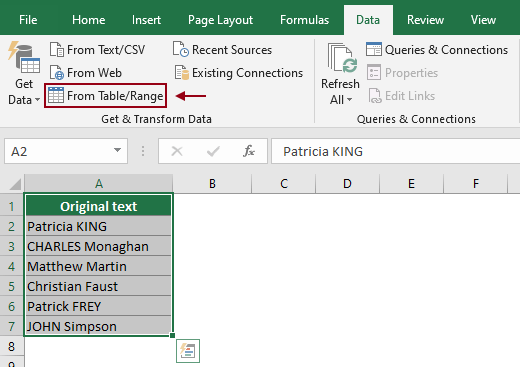Cancel the formula bar entry

[177, 151]
